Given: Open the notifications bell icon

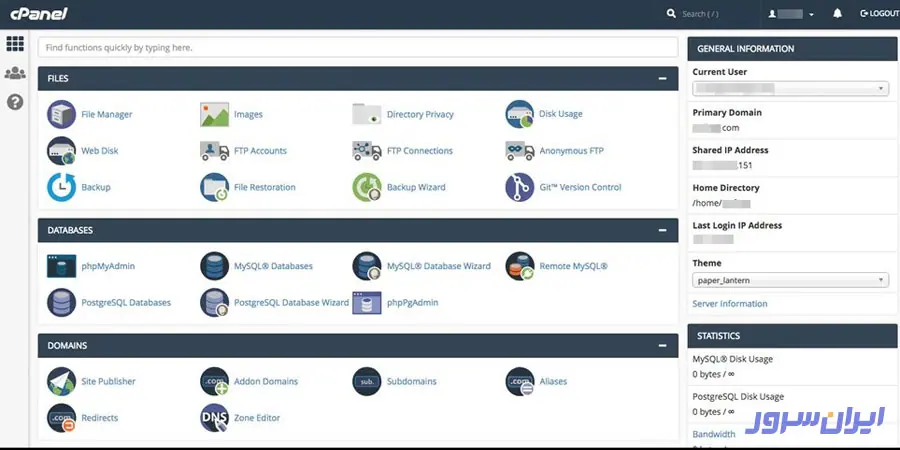Looking at the screenshot, I should tap(837, 13).
